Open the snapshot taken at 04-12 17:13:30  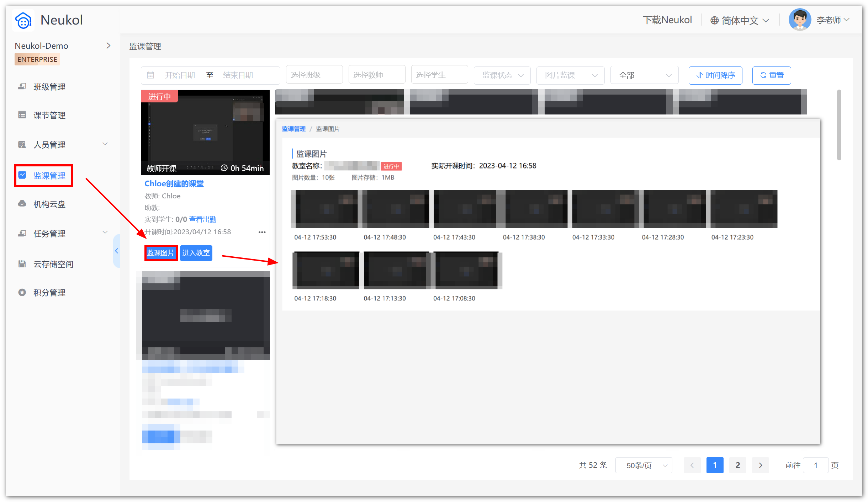[396, 270]
